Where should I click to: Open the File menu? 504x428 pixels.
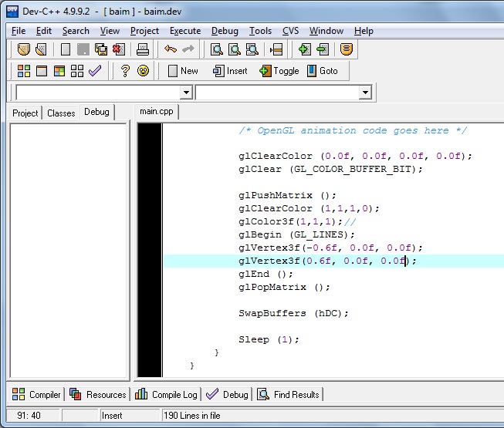[19, 31]
